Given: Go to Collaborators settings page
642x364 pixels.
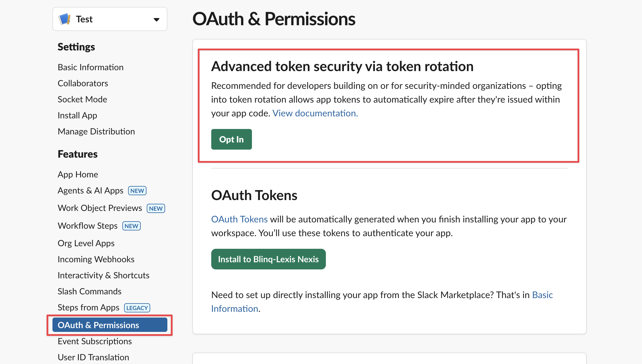Looking at the screenshot, I should (x=83, y=83).
